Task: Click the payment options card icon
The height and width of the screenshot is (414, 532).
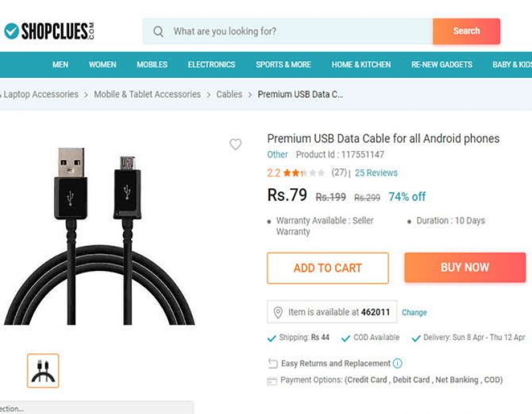Action: tap(272, 381)
